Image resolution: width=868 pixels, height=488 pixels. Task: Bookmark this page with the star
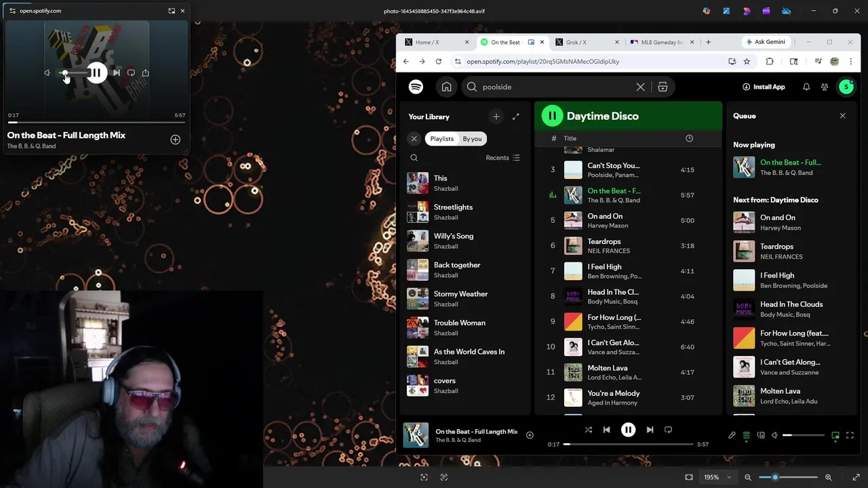(747, 62)
